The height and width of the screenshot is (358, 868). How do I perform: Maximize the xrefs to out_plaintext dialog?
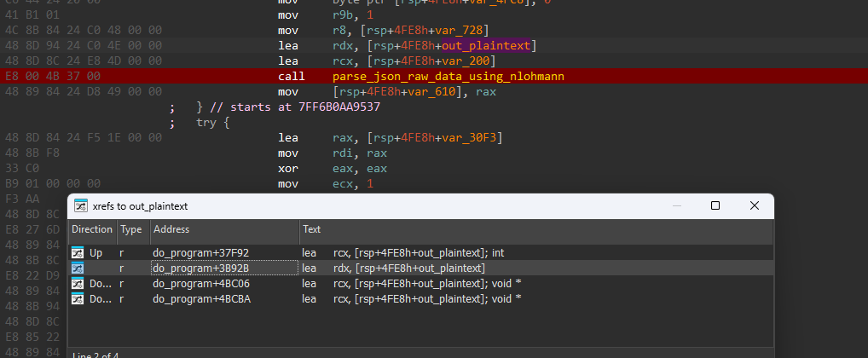[x=715, y=205]
